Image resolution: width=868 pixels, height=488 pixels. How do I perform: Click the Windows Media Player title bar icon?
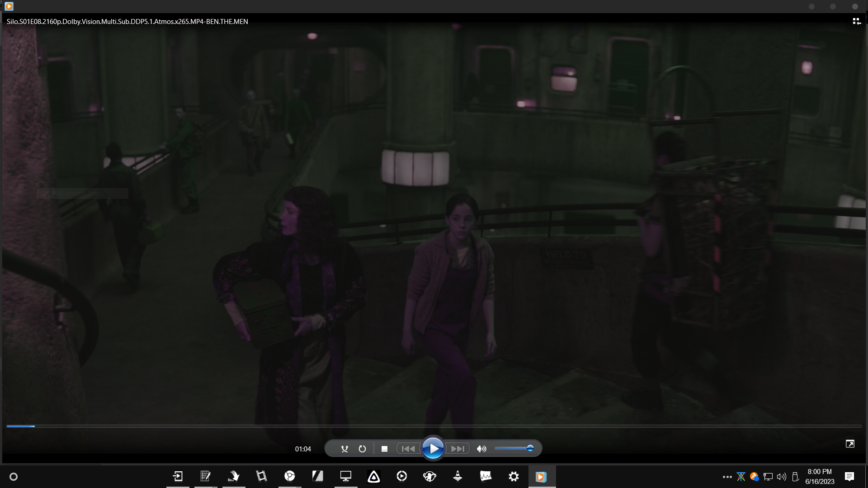(9, 6)
